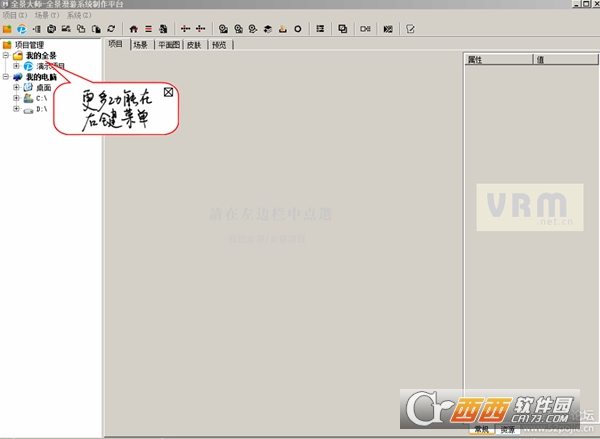Open the 项目 menu
Viewport: 600px width, 439px height.
pos(15,15)
